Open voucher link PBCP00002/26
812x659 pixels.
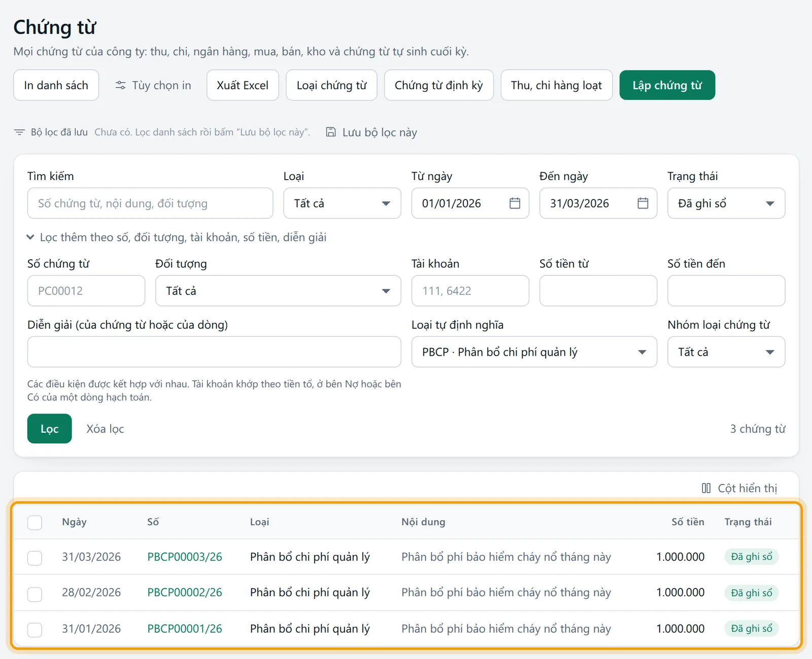185,593
